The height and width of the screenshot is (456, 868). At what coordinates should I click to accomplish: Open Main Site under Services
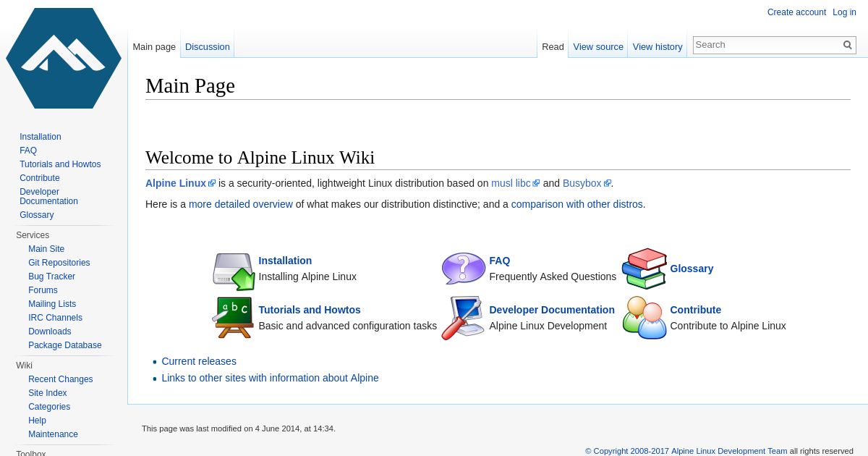tap(46, 249)
